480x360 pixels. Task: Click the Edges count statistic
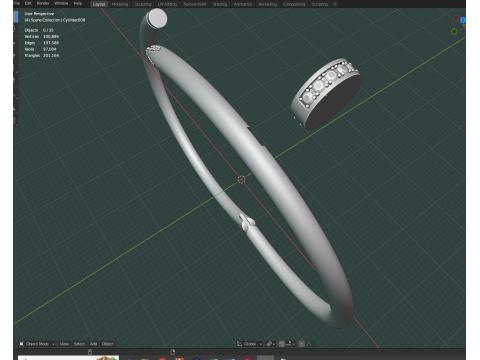click(42, 43)
